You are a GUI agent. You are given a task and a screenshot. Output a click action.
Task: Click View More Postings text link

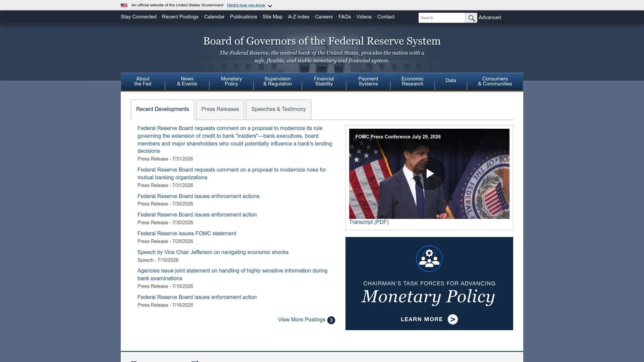tap(302, 320)
